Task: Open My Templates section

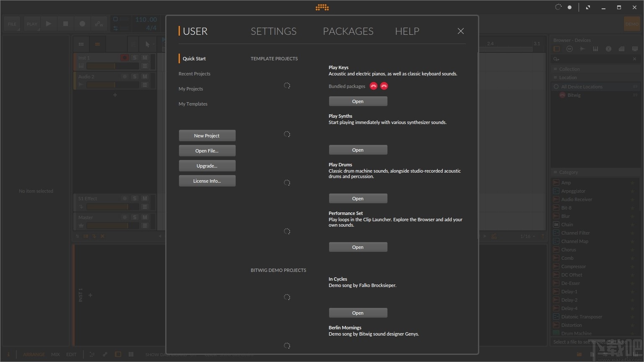Action: (193, 104)
